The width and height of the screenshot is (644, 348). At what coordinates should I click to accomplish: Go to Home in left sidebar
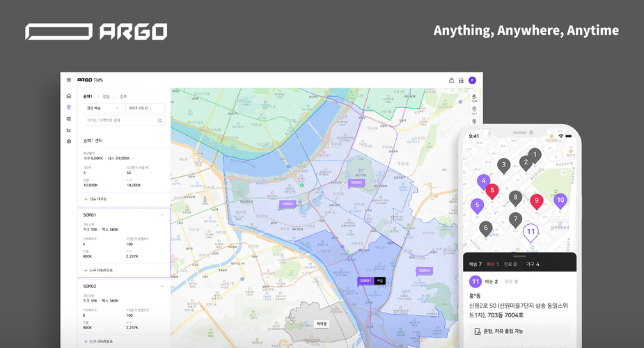(68, 96)
